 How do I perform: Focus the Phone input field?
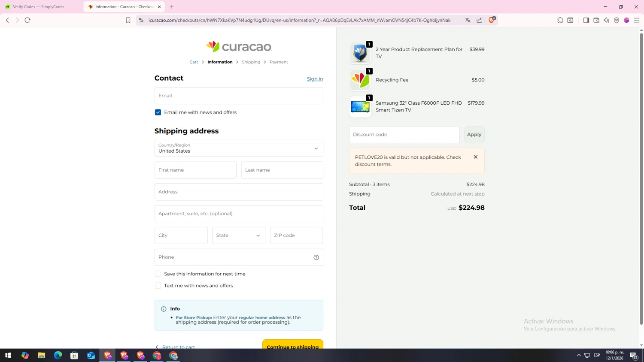click(x=239, y=257)
